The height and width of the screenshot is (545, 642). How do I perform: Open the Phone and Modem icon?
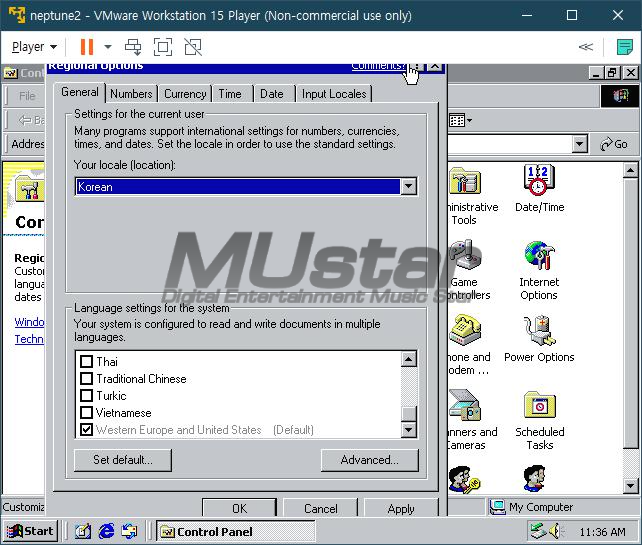click(465, 331)
